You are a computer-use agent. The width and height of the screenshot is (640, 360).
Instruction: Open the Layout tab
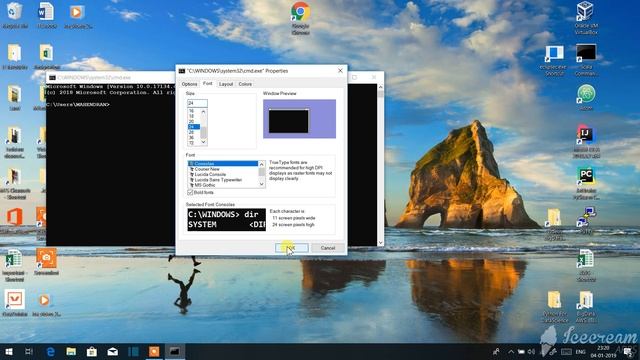pyautogui.click(x=226, y=84)
